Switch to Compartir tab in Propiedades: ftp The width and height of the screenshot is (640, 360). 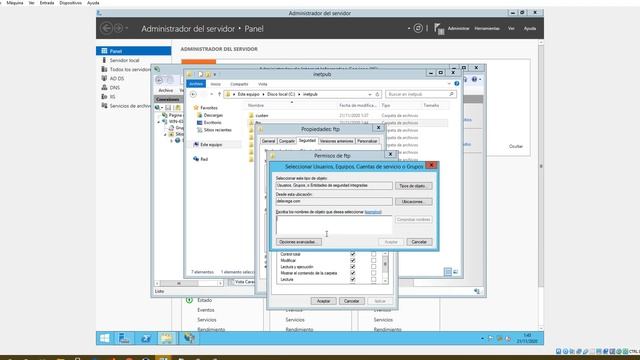[287, 141]
